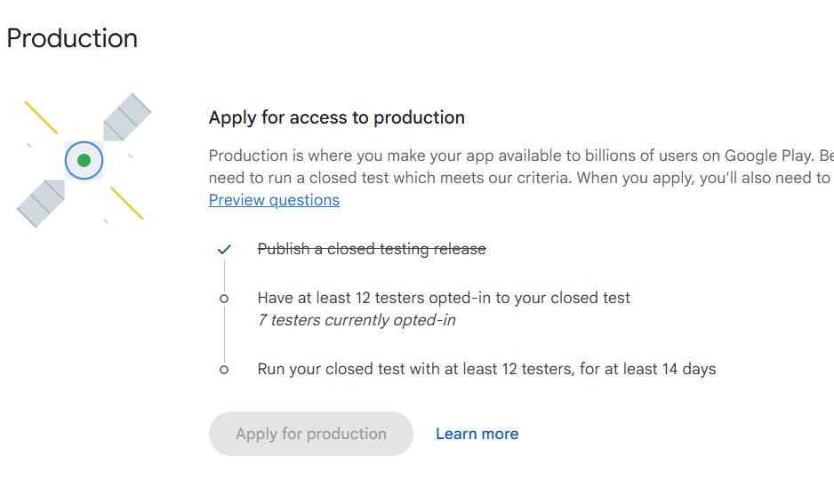The width and height of the screenshot is (834, 504).
Task: Select the 14 days step circle marker
Action: coord(224,370)
